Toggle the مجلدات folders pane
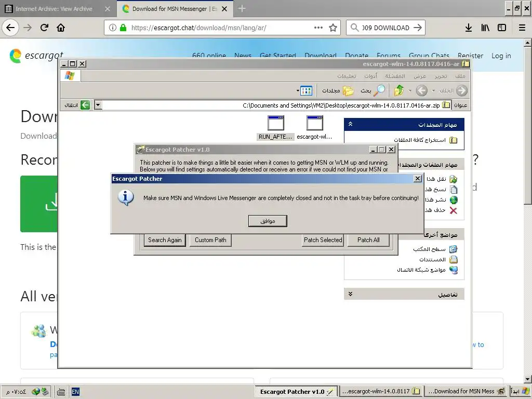This screenshot has width=532, height=399. coord(338,90)
